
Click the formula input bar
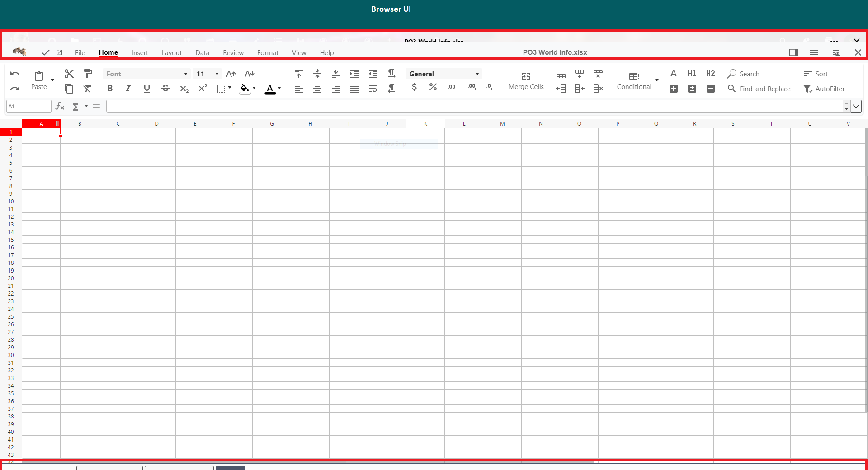[x=474, y=106]
